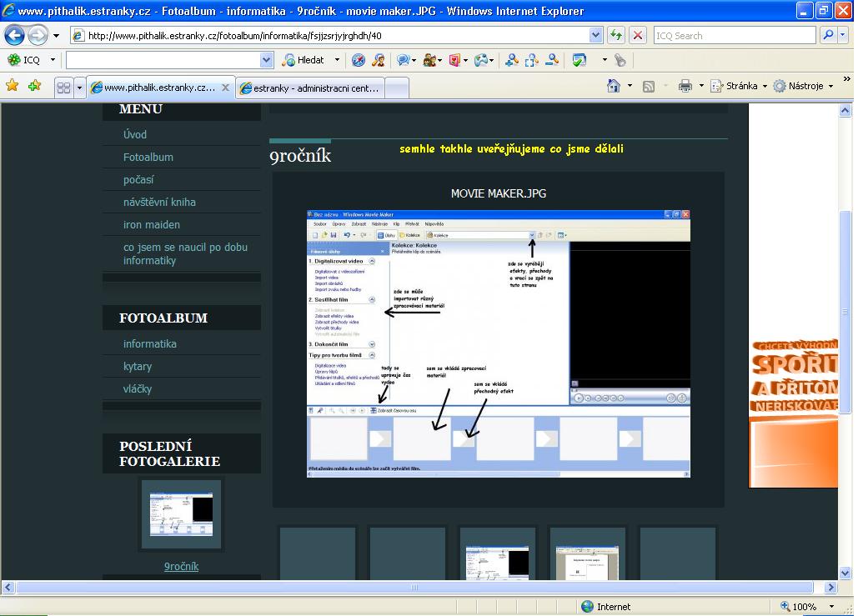This screenshot has width=858, height=616.
Task: Open Favorites Center with the yellow star
Action: point(12,86)
